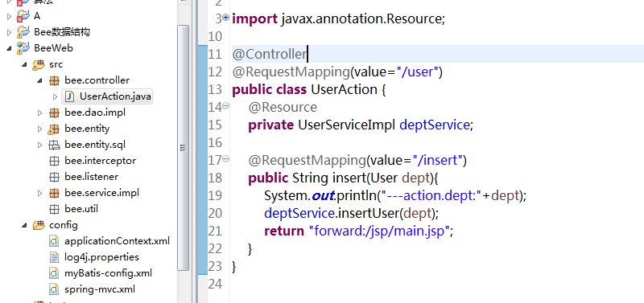This screenshot has width=644, height=303.
Task: Click line number 24 in the gutter
Action: click(x=215, y=284)
